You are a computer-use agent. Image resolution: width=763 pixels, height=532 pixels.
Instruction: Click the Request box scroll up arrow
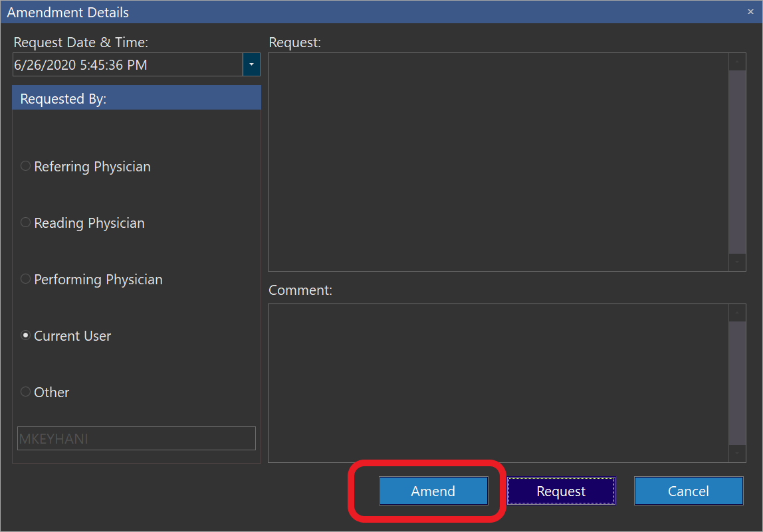[737, 62]
